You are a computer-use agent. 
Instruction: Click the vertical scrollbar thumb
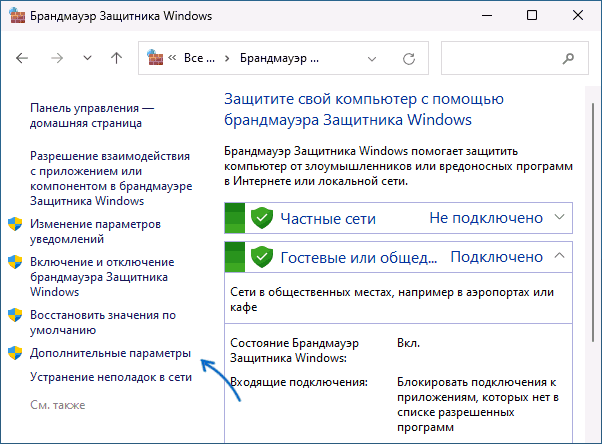point(594,222)
